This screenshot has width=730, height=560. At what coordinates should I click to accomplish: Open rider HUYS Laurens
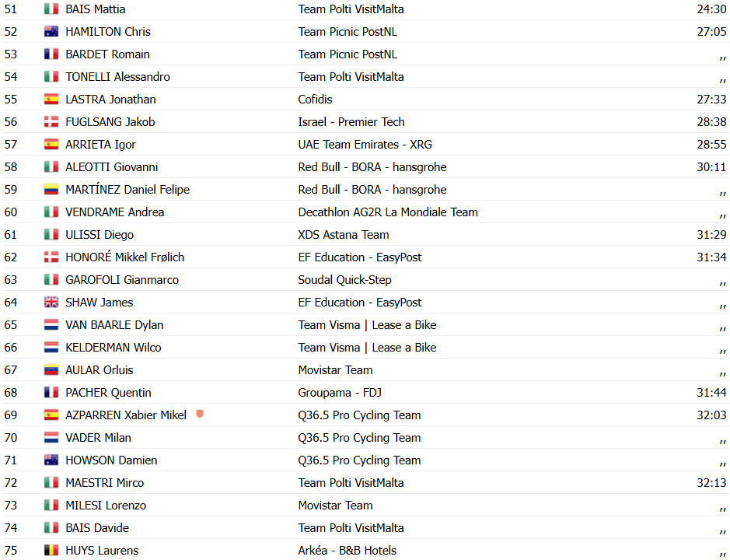102,550
